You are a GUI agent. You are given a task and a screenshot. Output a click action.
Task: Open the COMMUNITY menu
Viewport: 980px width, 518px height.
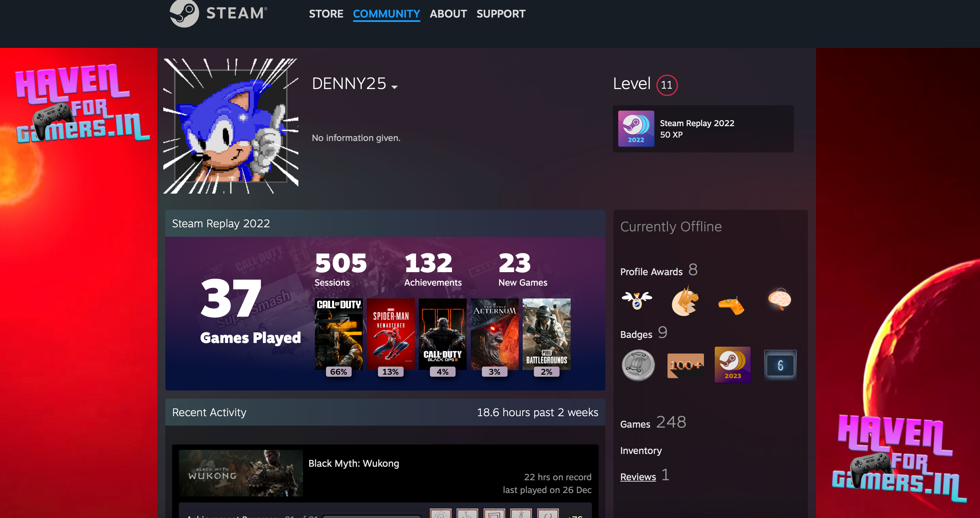(x=386, y=14)
